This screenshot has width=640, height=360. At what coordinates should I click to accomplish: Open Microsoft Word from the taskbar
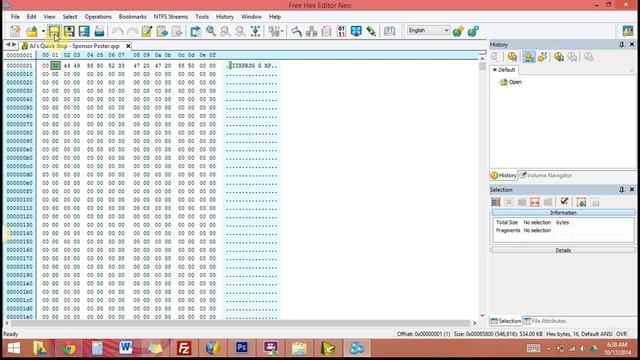[x=126, y=348]
